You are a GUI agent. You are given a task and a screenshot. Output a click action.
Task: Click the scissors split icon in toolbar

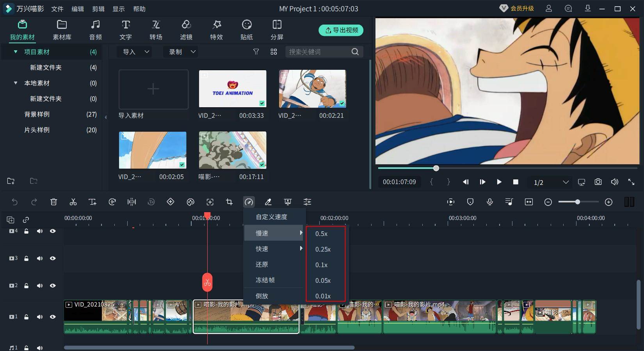coord(73,202)
